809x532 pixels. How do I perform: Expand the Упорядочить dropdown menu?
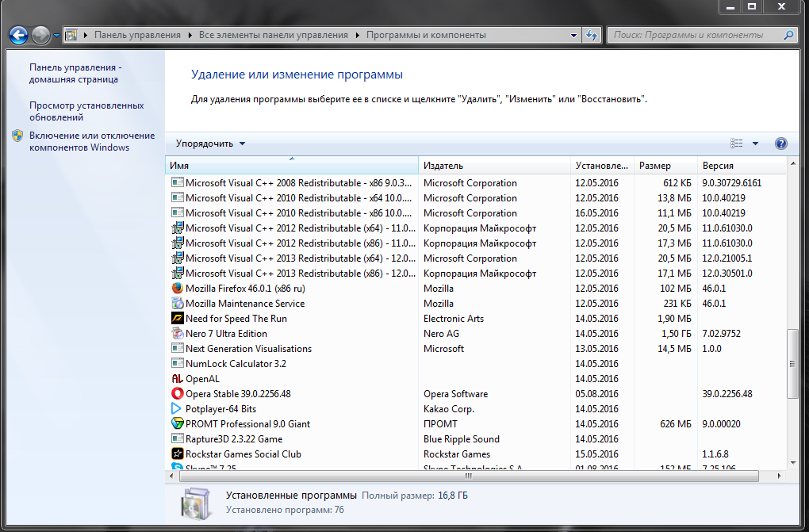(x=210, y=144)
